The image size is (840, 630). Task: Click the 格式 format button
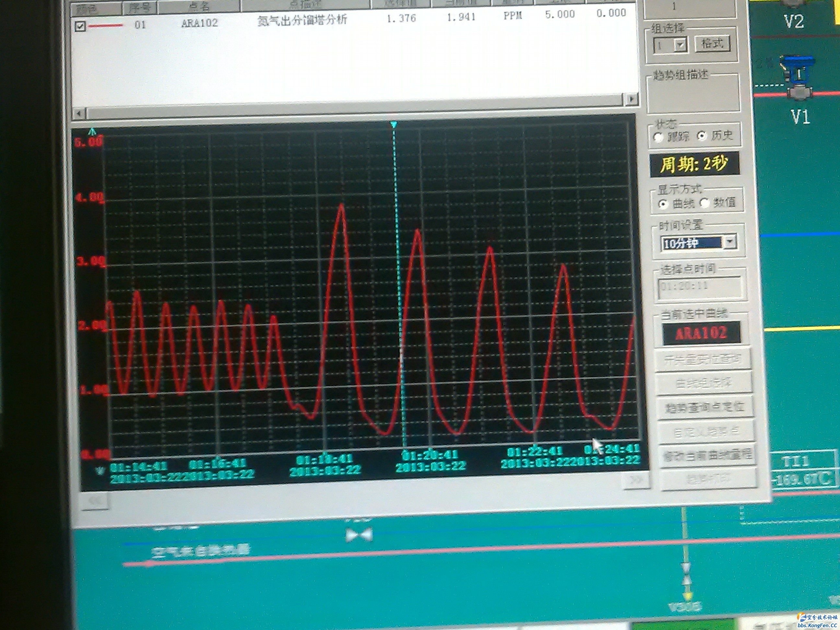[712, 44]
